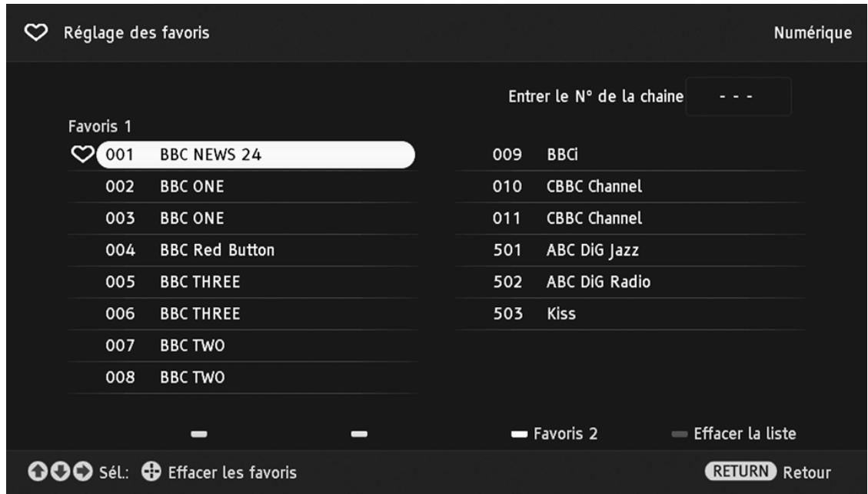Select channel 003 BBC ONE
This screenshot has width=868, height=494.
click(x=242, y=219)
